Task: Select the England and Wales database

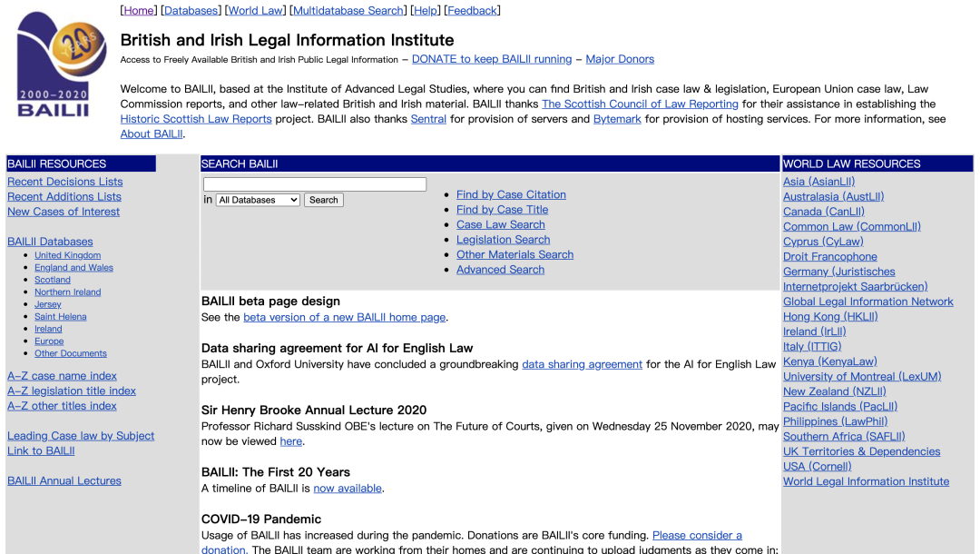Action: 73,268
